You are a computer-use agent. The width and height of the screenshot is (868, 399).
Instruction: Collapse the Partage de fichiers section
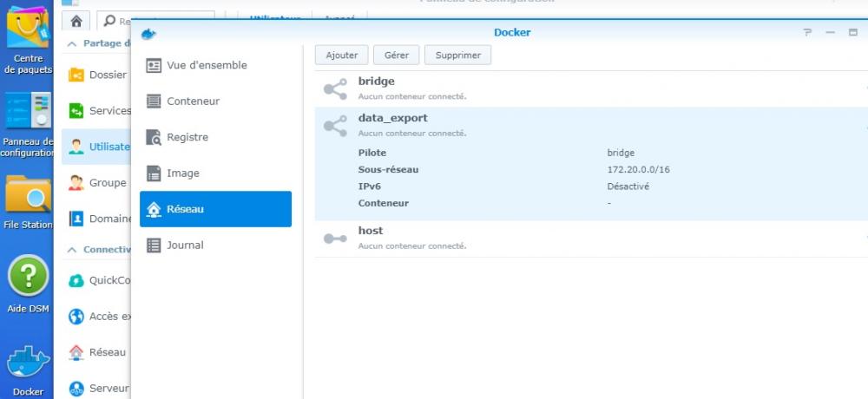tap(72, 43)
